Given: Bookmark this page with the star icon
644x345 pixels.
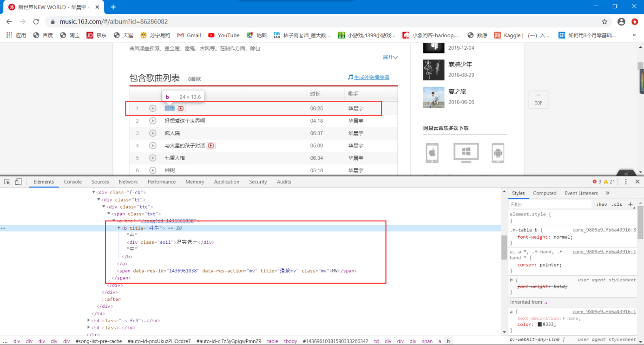Looking at the screenshot, I should [x=605, y=21].
